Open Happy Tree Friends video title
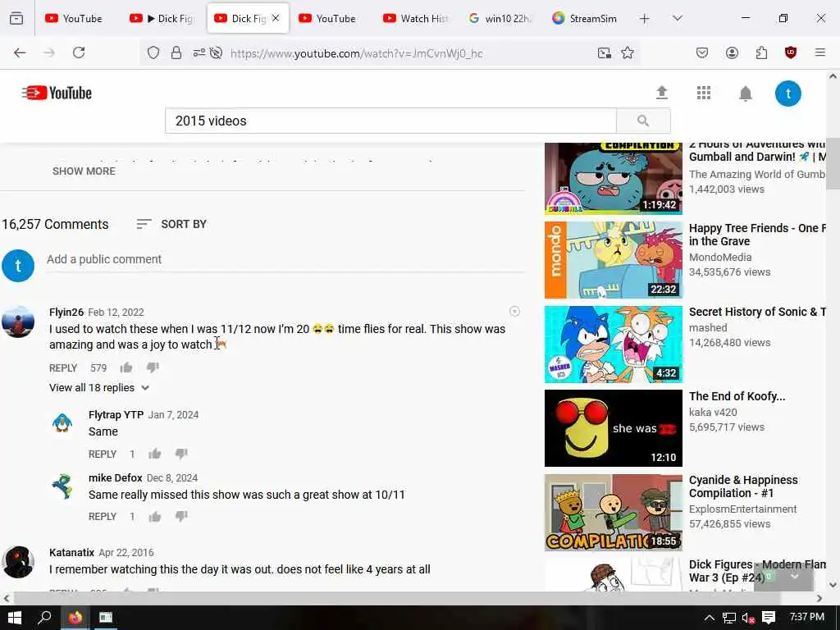This screenshot has width=840, height=630. pos(757,235)
